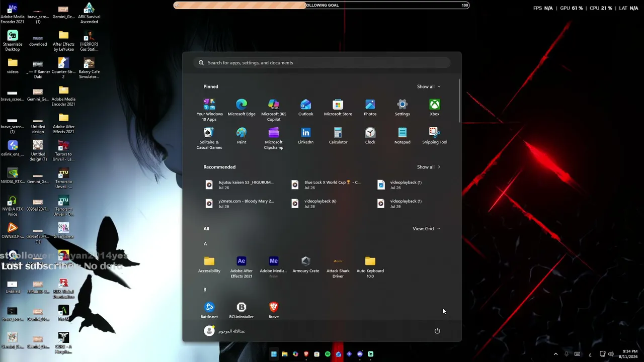Viewport: 644px width, 362px height.
Task: Click the volume icon in system tray
Action: tap(610, 354)
